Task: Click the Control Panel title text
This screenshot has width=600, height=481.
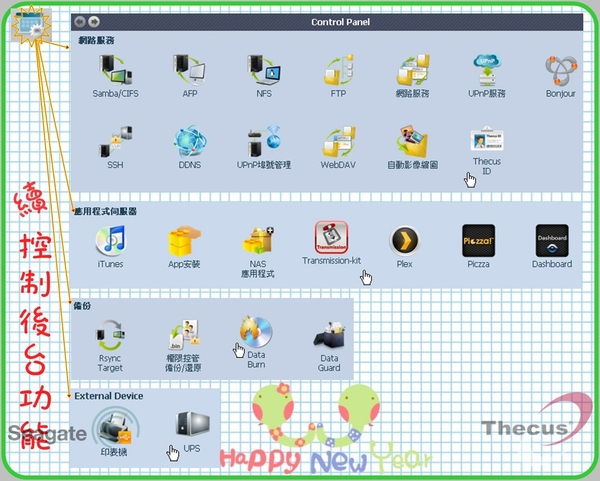Action: pyautogui.click(x=340, y=22)
